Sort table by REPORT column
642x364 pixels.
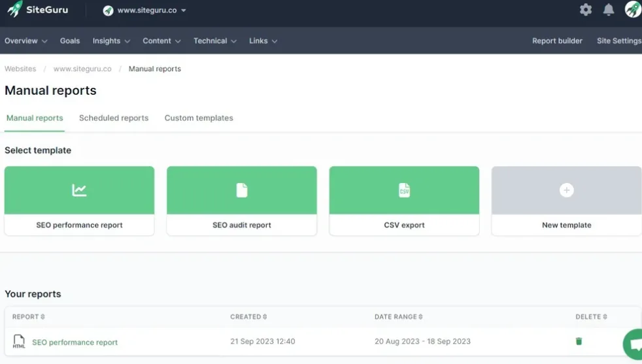(28, 316)
